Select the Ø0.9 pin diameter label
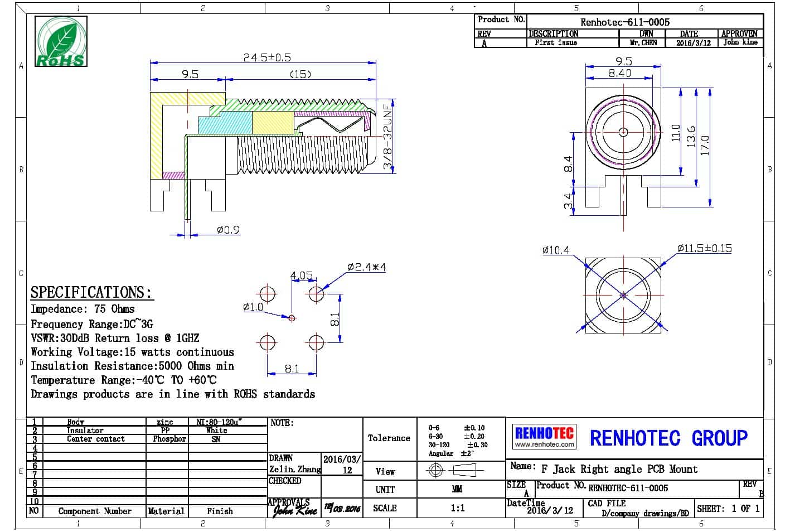The image size is (790, 532). click(x=228, y=230)
